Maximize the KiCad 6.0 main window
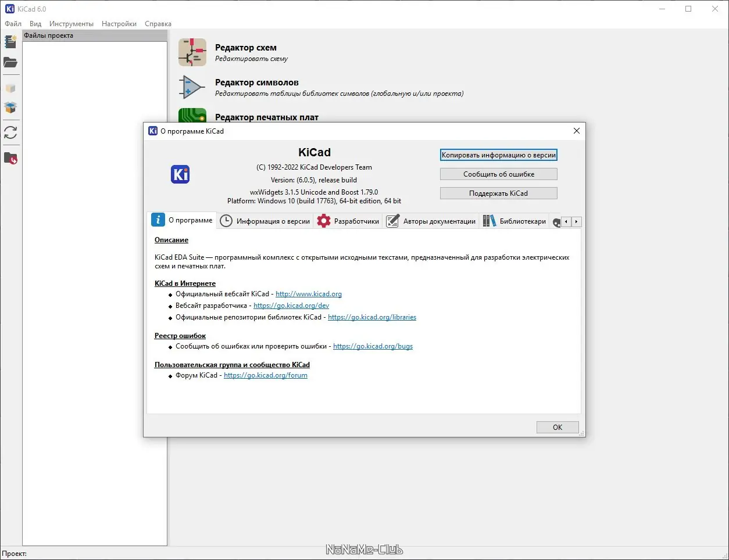 [x=688, y=9]
